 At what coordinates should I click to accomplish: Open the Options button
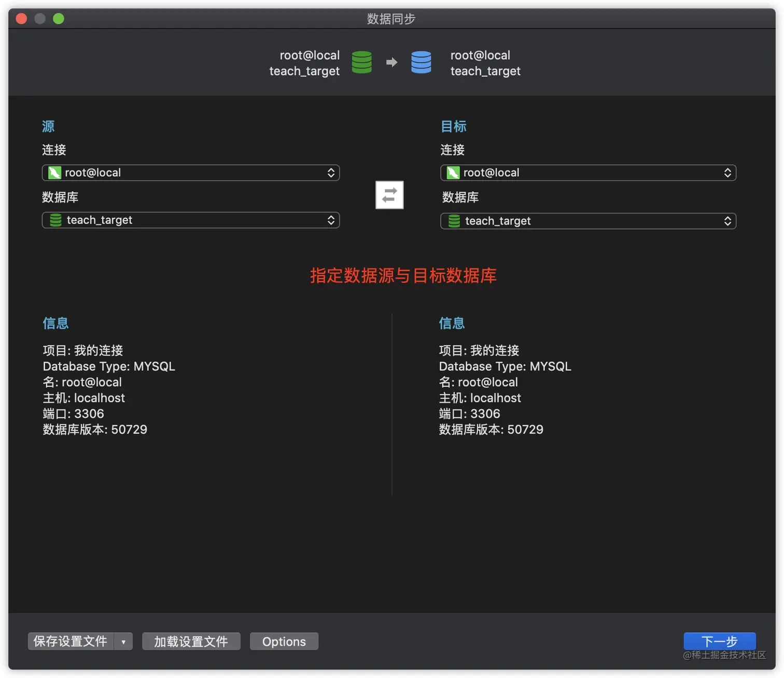(284, 642)
